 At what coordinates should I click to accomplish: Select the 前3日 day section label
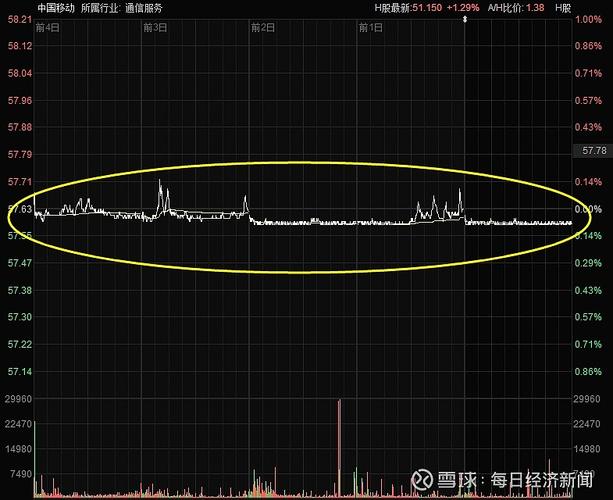tap(154, 27)
